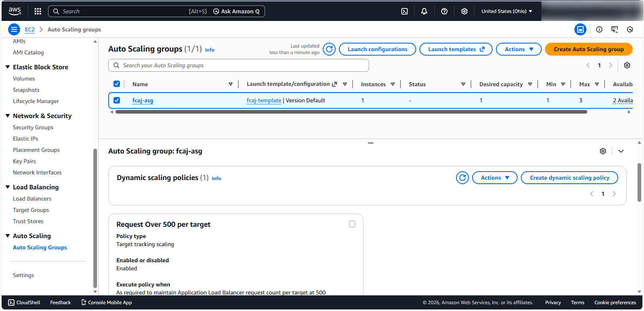Click the blue panel icon near breadcrumbs
Viewport: 644px width, 311px height.
click(x=580, y=29)
